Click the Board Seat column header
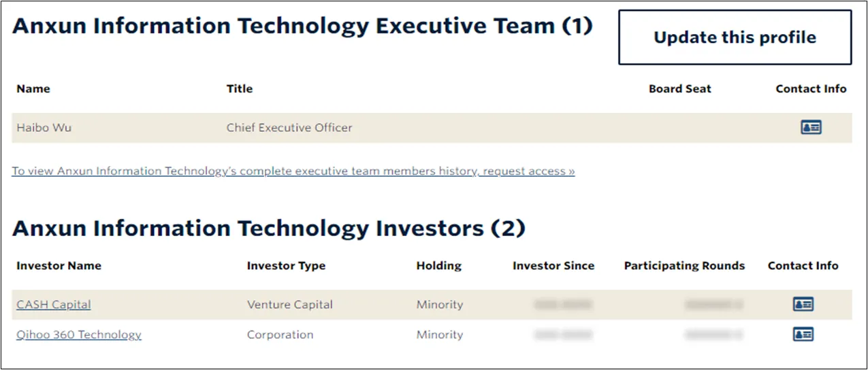The height and width of the screenshot is (370, 868). [679, 88]
